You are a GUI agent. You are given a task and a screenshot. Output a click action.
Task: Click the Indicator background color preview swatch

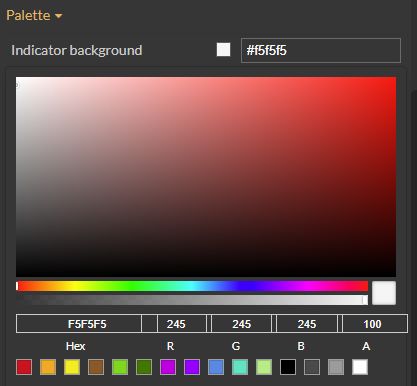pos(223,50)
